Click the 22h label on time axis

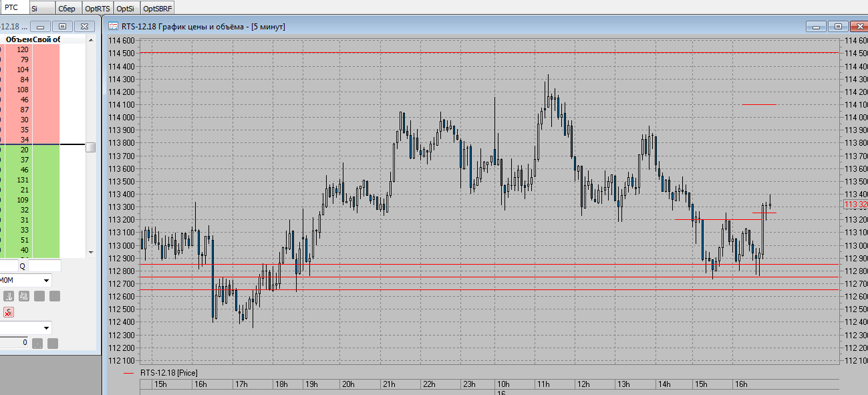429,384
